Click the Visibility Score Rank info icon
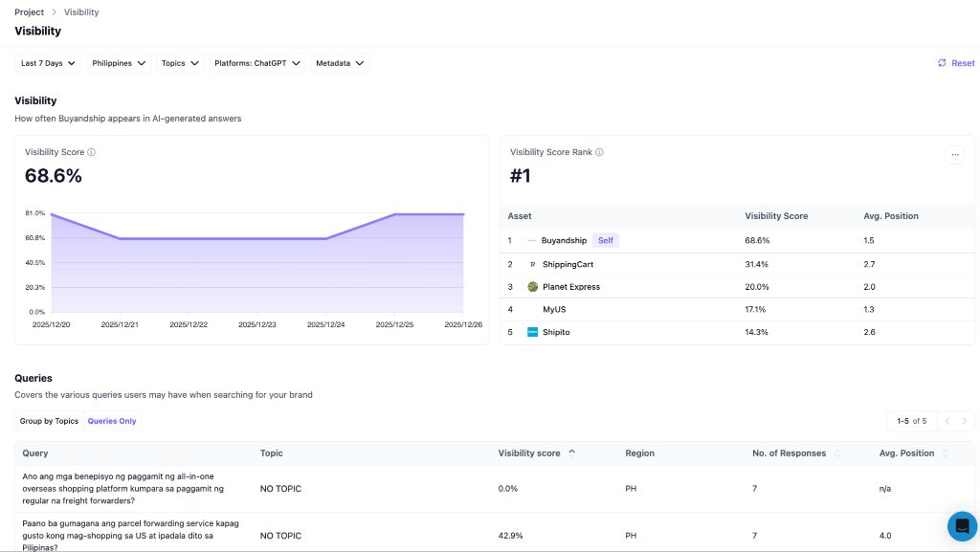This screenshot has height=552, width=980. [599, 152]
